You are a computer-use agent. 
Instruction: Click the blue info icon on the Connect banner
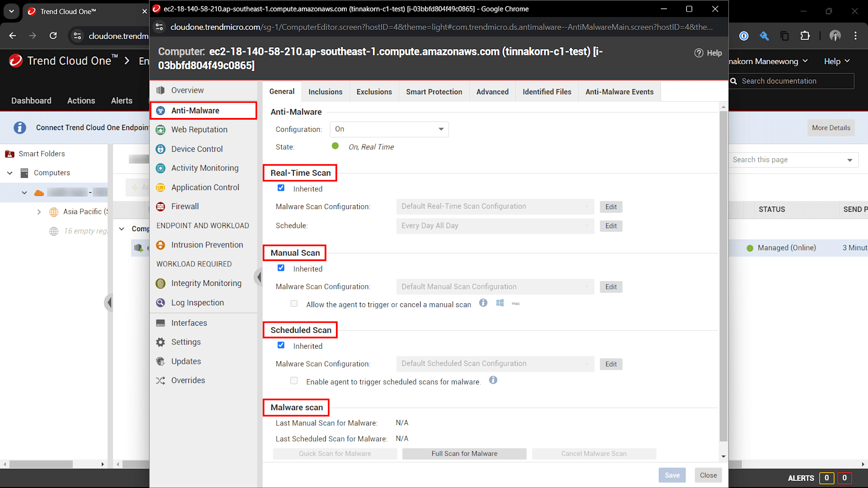(x=20, y=128)
